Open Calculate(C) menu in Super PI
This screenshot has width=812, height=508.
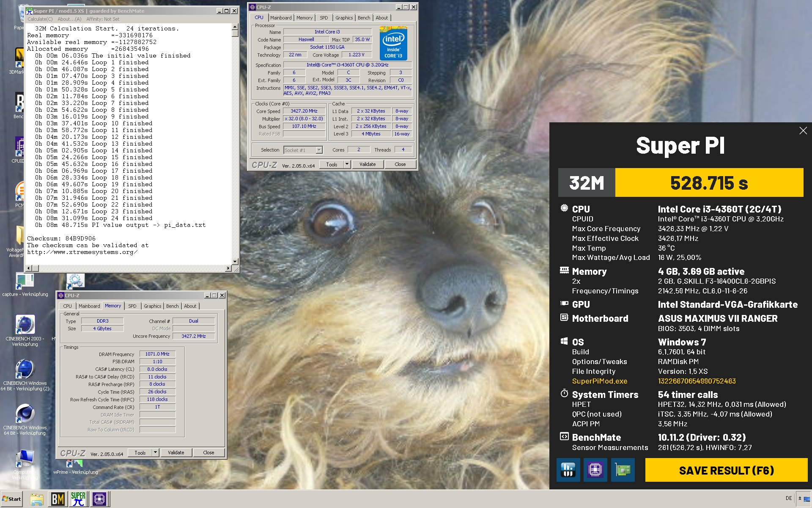40,19
